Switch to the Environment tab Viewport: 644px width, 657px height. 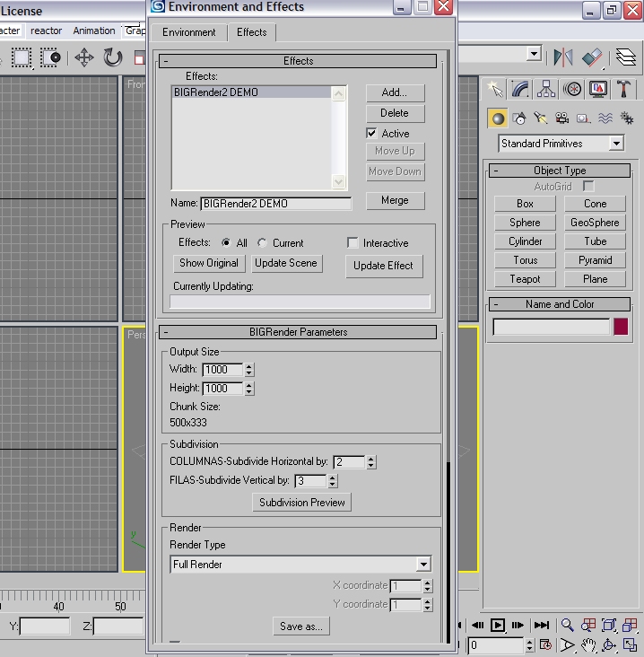[189, 32]
